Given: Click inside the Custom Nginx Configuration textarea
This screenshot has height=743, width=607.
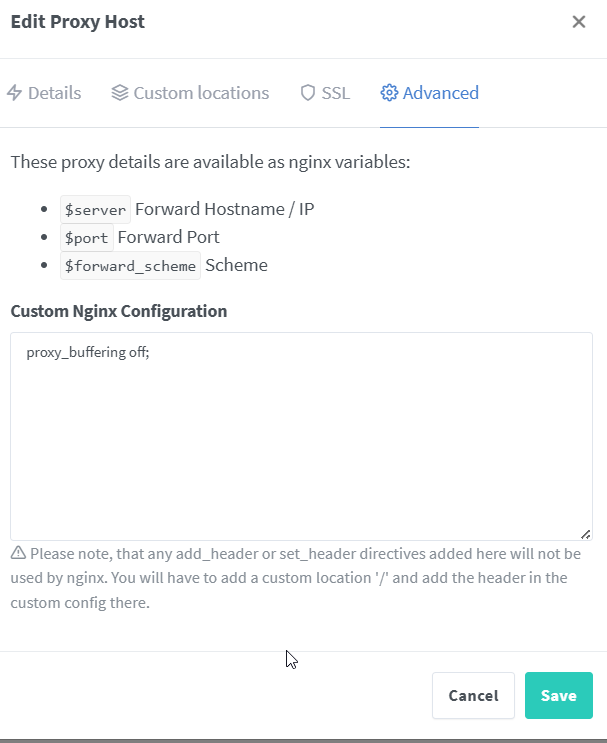Looking at the screenshot, I should point(300,450).
